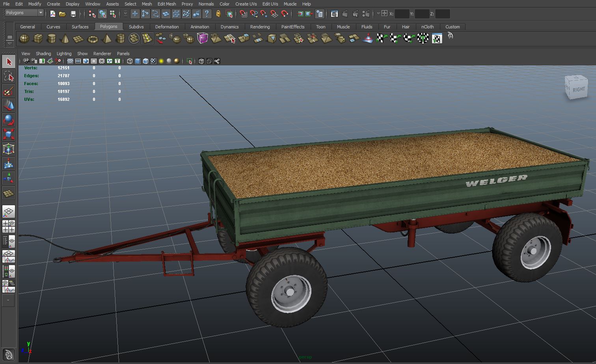The image size is (596, 364).
Task: Select the Lasso tool in the toolbox
Action: 9,76
